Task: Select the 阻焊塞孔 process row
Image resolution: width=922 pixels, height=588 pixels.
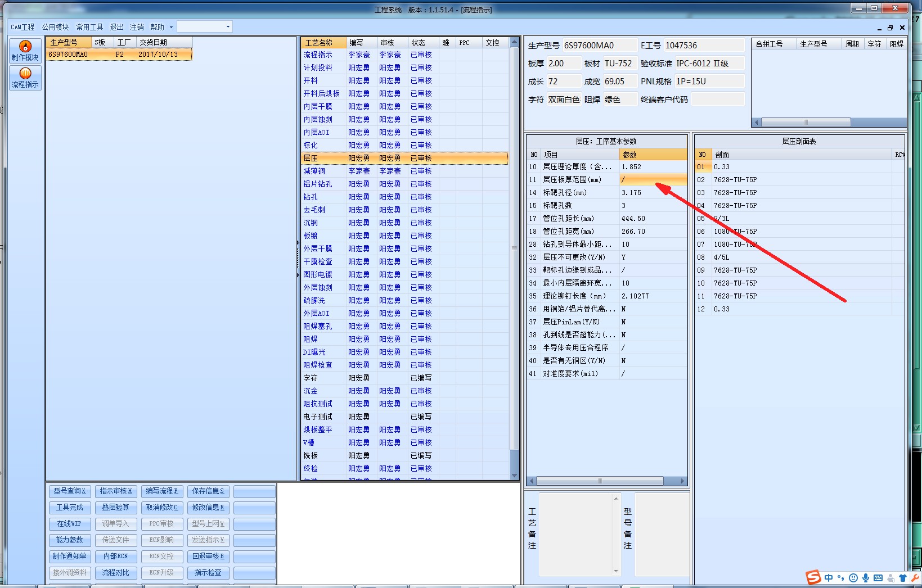Action: [404, 327]
